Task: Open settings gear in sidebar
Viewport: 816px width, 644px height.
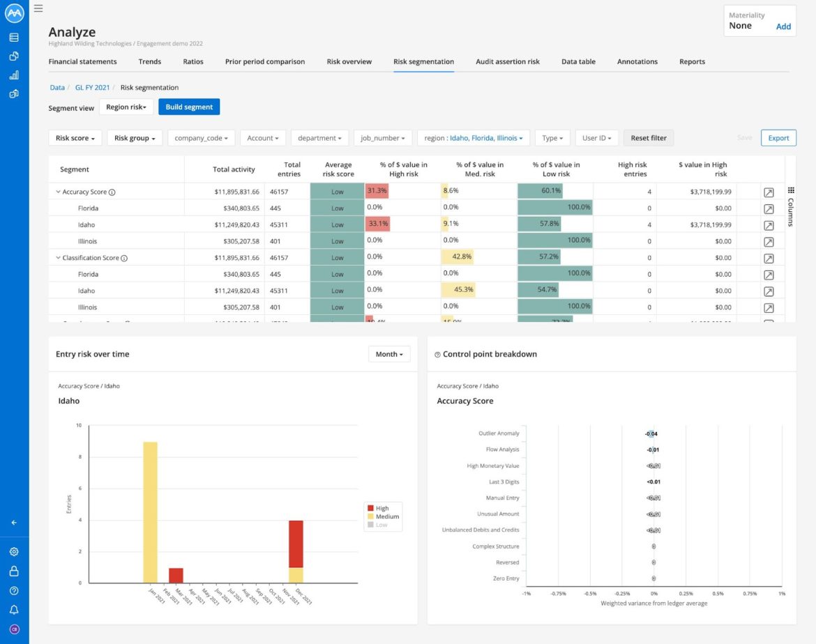Action: (14, 551)
